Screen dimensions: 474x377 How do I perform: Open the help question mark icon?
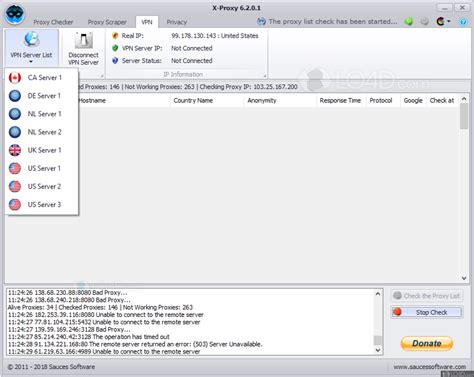coord(463,22)
